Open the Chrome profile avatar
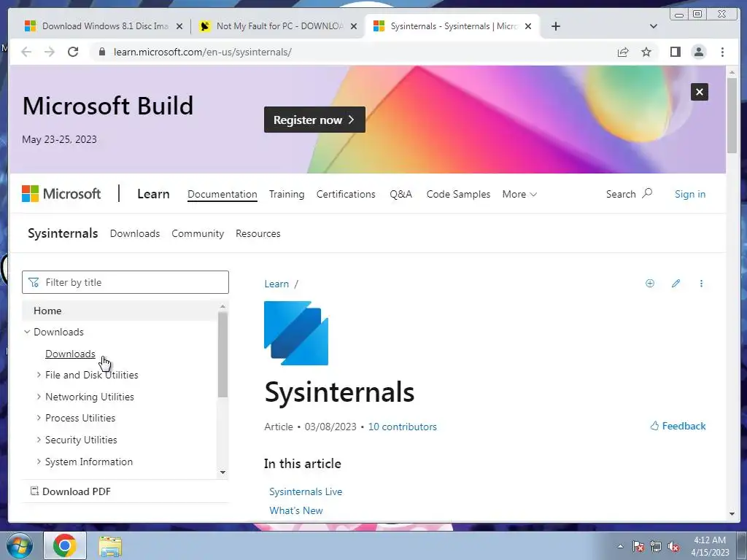This screenshot has height=560, width=747. [x=698, y=52]
